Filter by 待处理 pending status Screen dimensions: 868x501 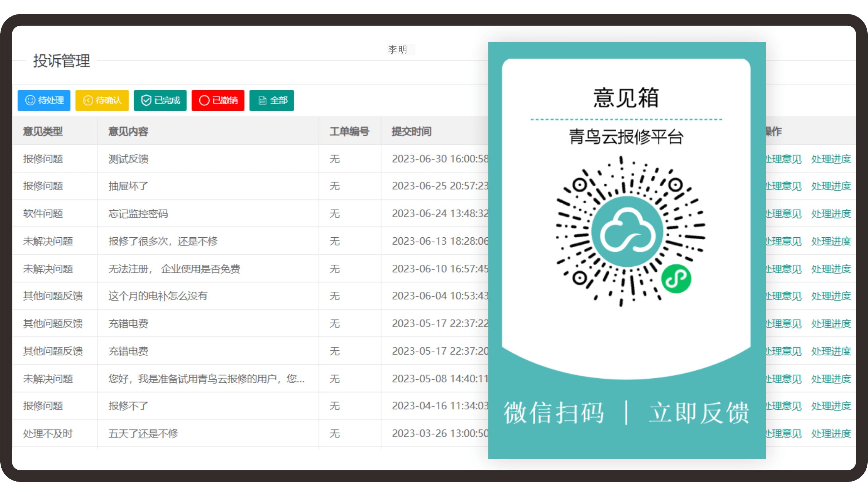[x=44, y=101]
